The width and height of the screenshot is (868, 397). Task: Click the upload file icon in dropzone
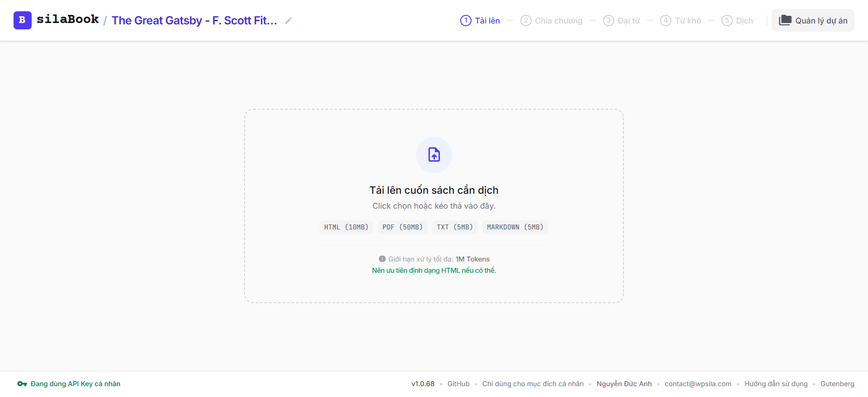pyautogui.click(x=434, y=155)
